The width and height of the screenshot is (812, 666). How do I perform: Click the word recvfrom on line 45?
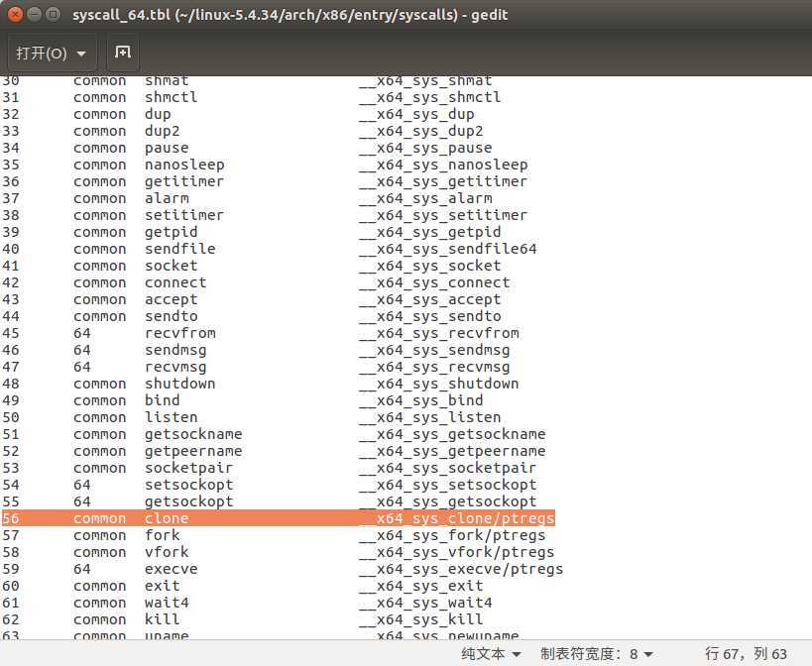point(179,333)
